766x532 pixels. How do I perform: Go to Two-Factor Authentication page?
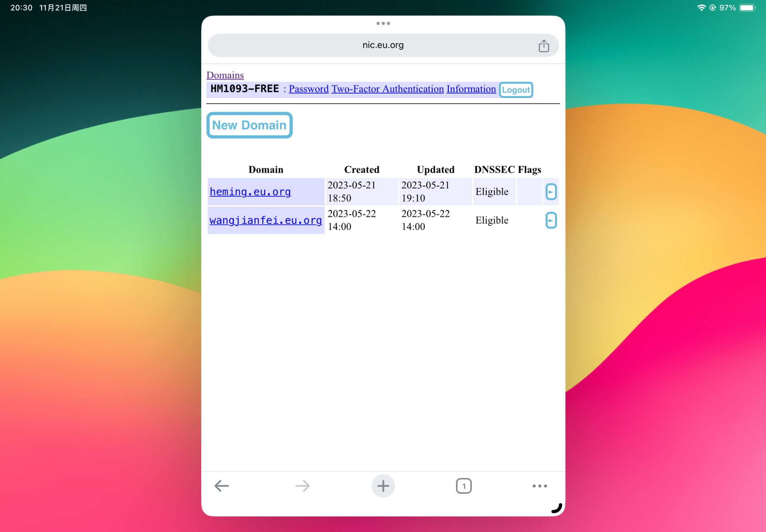point(387,89)
